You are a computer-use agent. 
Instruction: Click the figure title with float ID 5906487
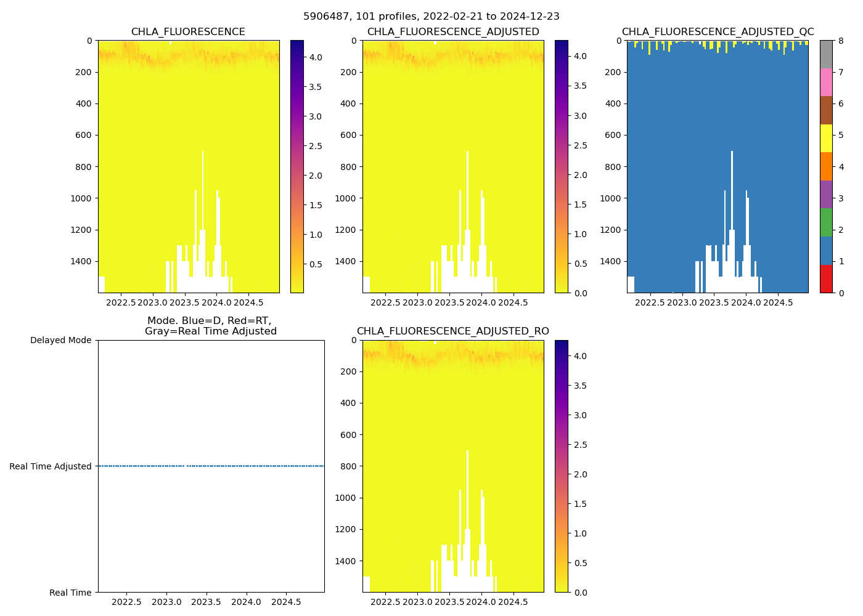[x=431, y=17]
